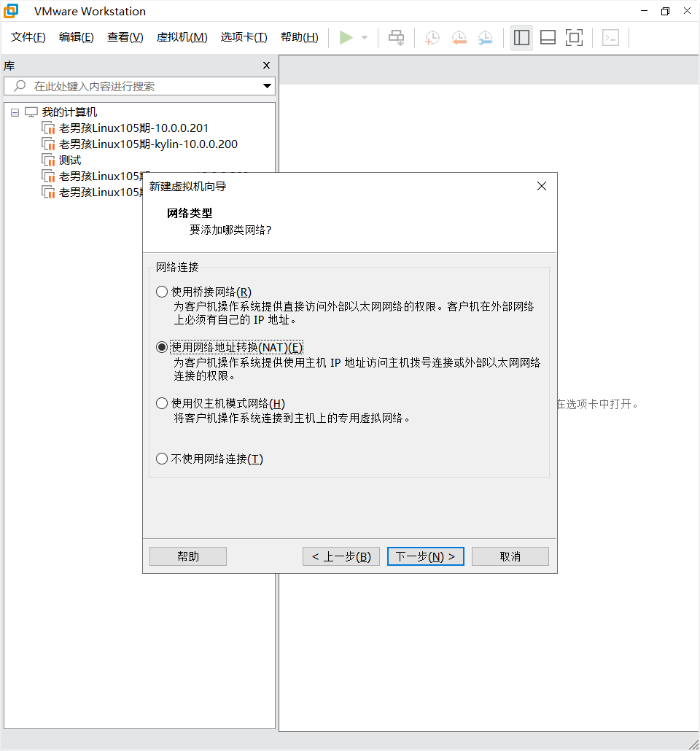This screenshot has height=751, width=700.
Task: Click the revert to snapshot icon
Action: point(459,37)
